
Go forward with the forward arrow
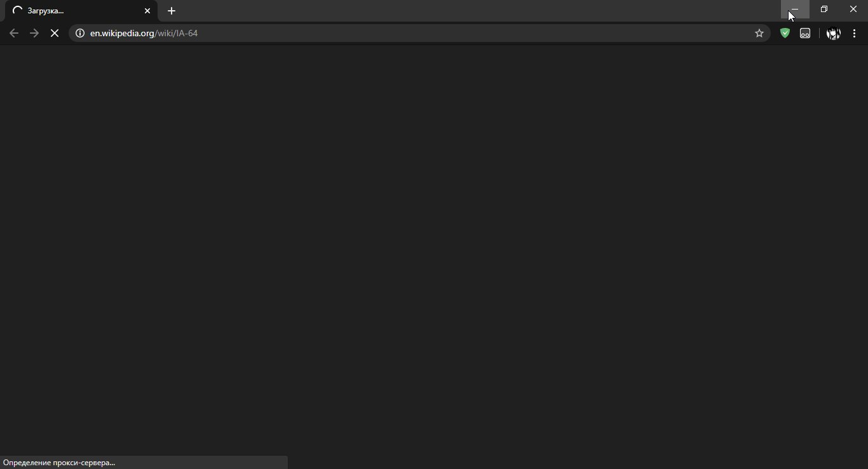pos(34,33)
